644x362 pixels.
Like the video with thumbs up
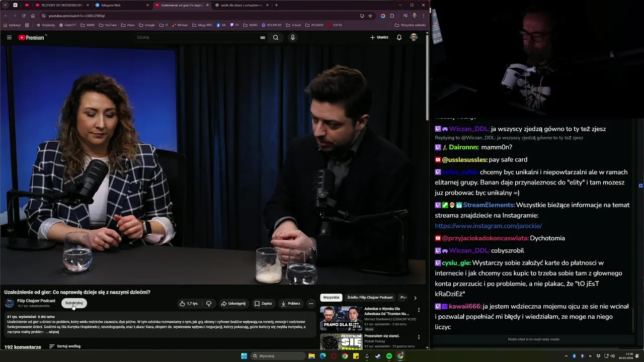click(189, 304)
